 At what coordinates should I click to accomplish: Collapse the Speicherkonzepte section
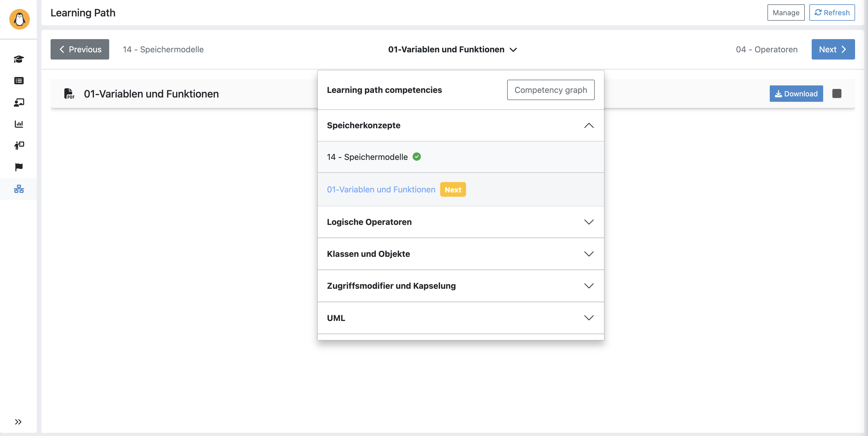(x=588, y=125)
